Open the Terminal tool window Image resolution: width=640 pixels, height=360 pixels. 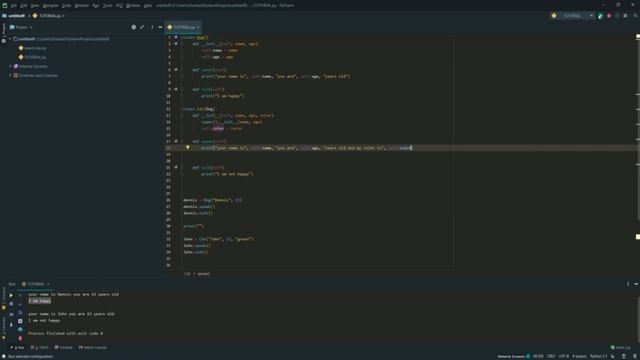pyautogui.click(x=64, y=348)
